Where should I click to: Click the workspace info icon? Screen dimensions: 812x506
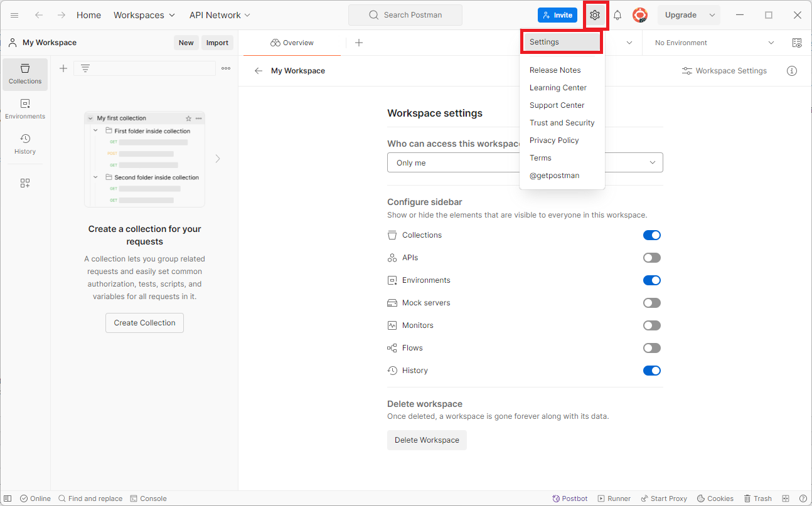pos(792,71)
